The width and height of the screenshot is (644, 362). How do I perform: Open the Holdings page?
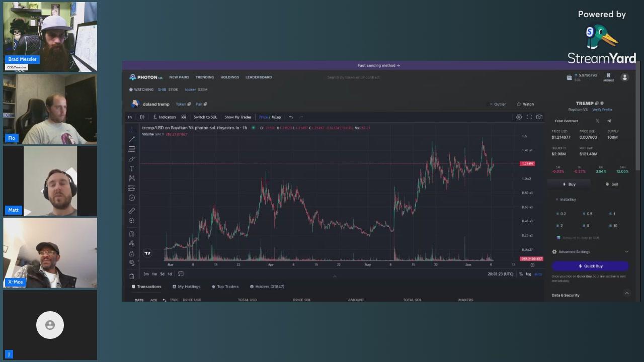(x=230, y=77)
